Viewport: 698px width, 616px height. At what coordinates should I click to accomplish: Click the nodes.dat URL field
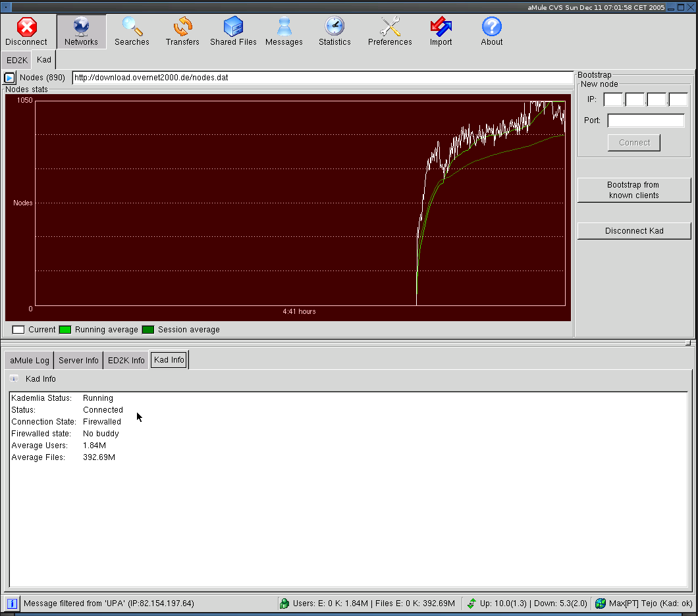point(322,78)
